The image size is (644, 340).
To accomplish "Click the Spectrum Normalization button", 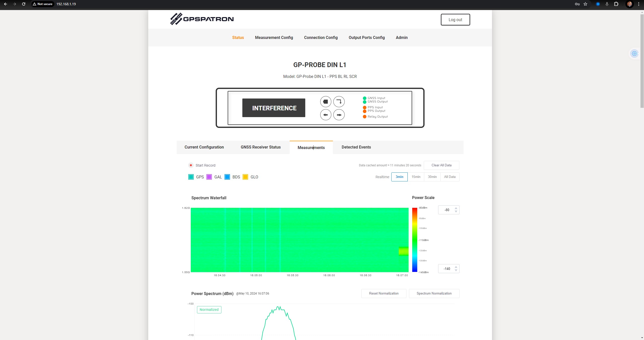I will click(x=434, y=293).
